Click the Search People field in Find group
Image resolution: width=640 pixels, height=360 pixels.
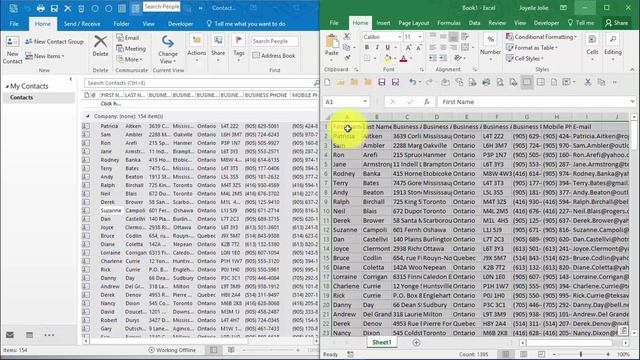click(274, 41)
